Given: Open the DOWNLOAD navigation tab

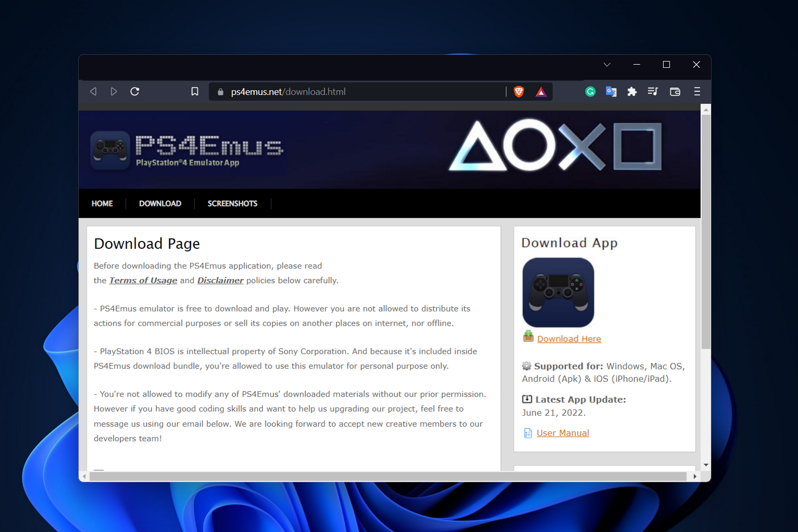Looking at the screenshot, I should click(x=160, y=204).
